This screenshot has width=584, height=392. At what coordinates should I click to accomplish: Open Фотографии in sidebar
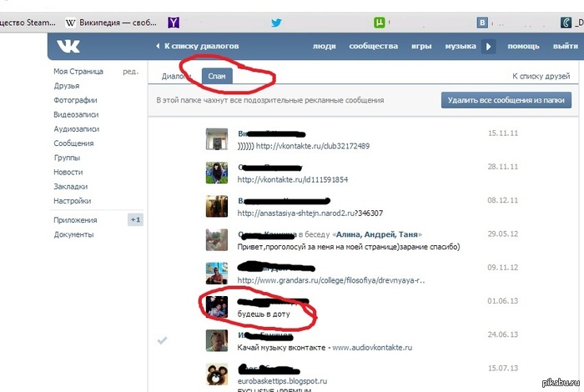tap(75, 100)
